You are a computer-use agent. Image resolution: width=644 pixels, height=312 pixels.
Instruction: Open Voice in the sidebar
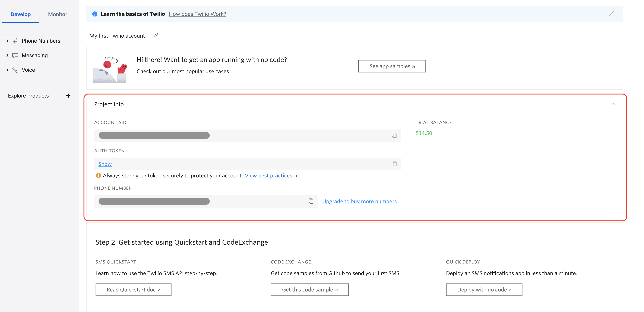(28, 70)
